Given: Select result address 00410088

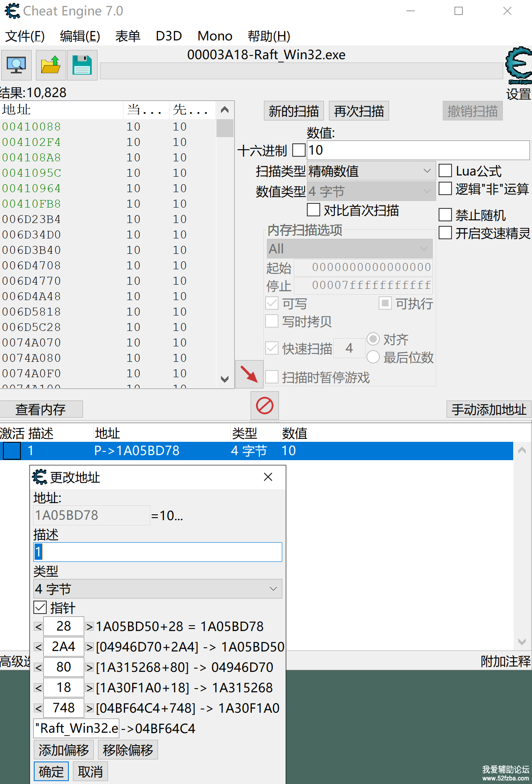Looking at the screenshot, I should (31, 127).
